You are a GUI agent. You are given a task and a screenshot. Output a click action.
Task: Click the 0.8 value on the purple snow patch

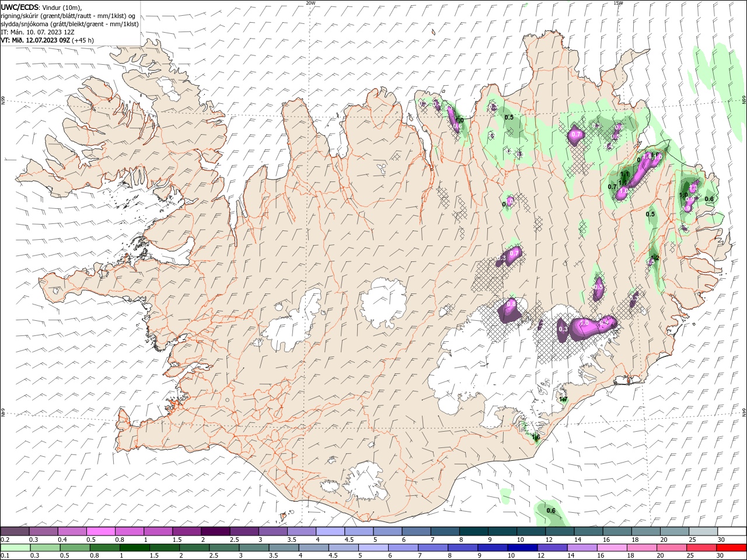pyautogui.click(x=511, y=304)
